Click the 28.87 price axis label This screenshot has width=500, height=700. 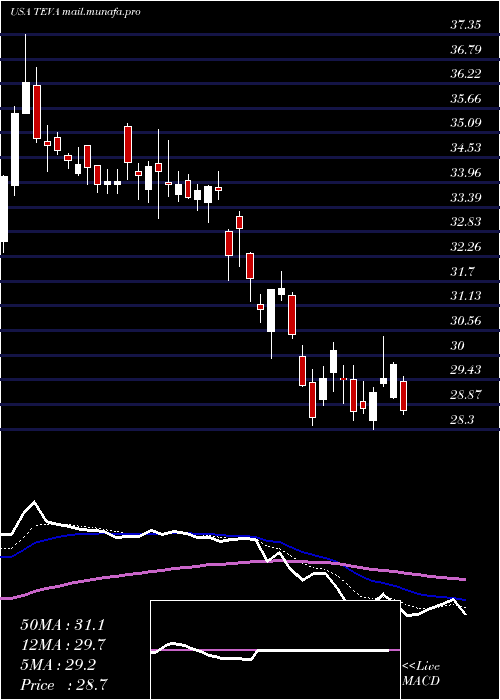click(x=466, y=395)
